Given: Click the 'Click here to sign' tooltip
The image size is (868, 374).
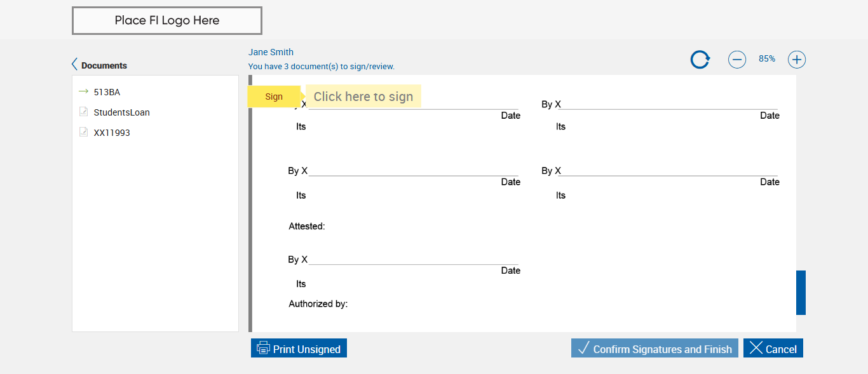Looking at the screenshot, I should (363, 97).
